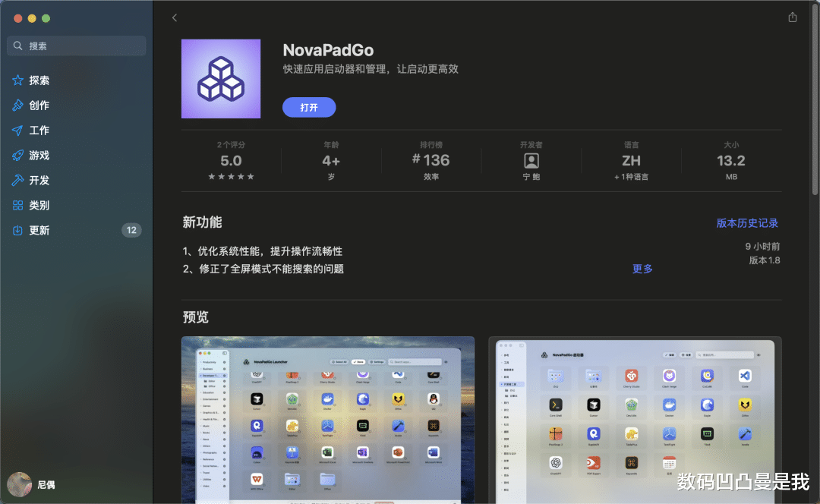Screen dimensions: 820x504
Task: Select the 游戏 rocket icon
Action: tap(17, 156)
